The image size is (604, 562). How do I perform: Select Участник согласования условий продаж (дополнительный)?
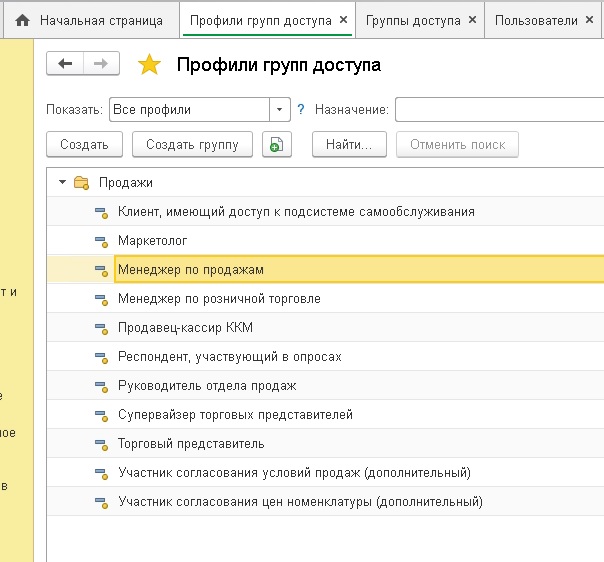click(325, 473)
